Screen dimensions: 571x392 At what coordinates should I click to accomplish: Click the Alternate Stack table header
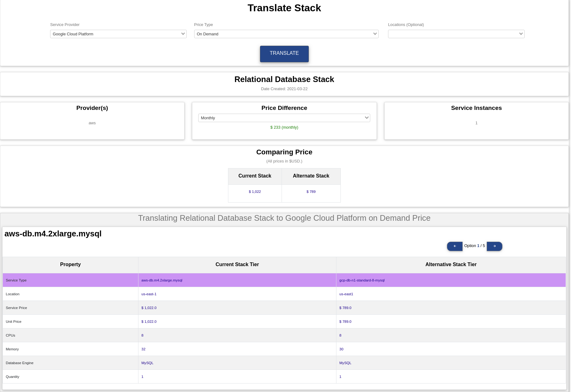311,176
